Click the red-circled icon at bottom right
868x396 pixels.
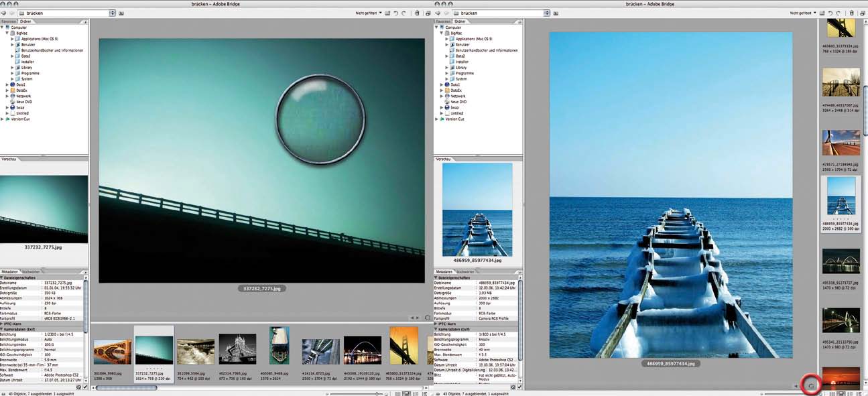pos(812,386)
